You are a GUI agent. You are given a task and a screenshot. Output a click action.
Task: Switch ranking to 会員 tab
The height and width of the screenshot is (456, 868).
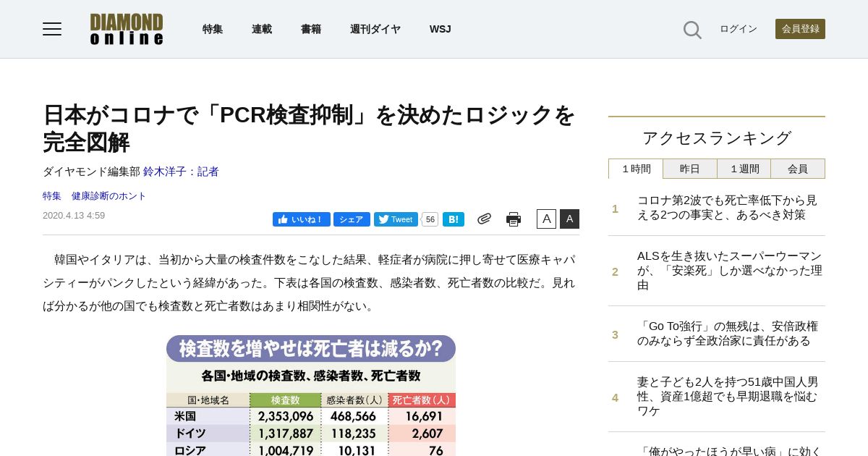[x=798, y=169]
